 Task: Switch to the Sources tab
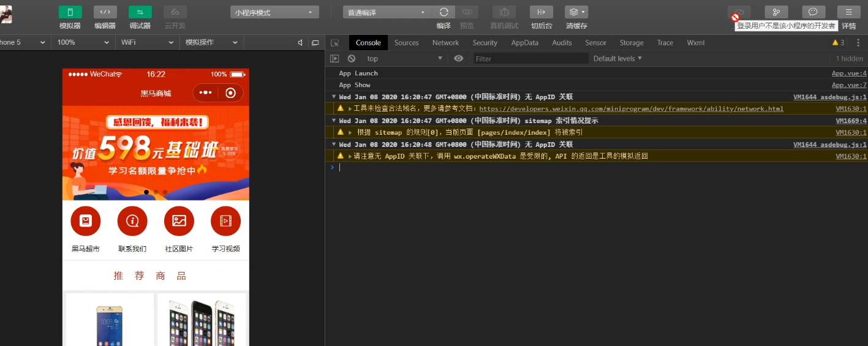click(407, 43)
